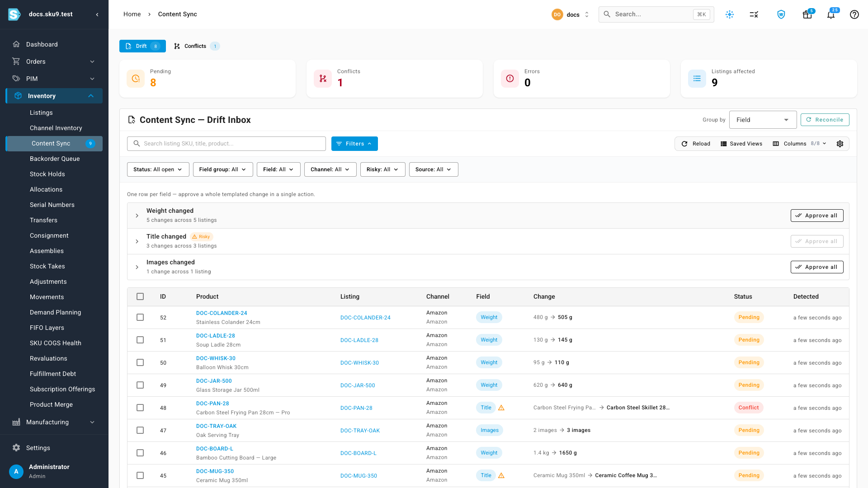Image resolution: width=868 pixels, height=488 pixels.
Task: Open the help question mark icon
Action: pos(854,14)
